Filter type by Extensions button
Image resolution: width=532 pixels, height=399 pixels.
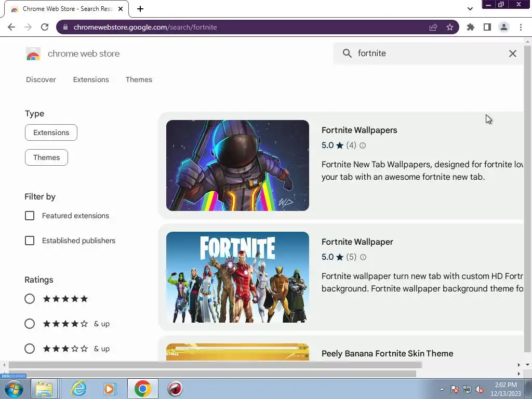(x=51, y=132)
